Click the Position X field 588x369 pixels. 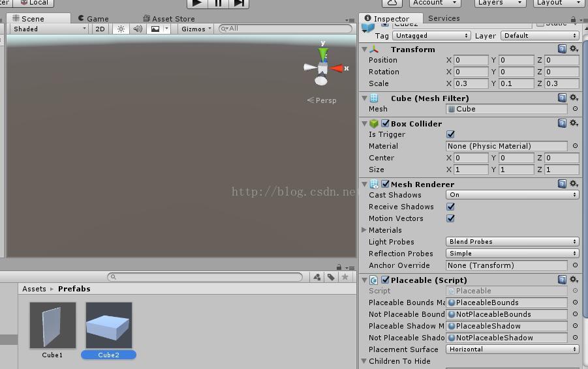(x=471, y=60)
